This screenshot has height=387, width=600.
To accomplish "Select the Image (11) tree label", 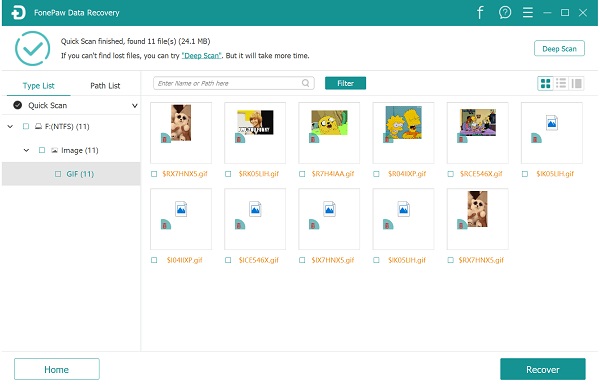I will pos(80,150).
